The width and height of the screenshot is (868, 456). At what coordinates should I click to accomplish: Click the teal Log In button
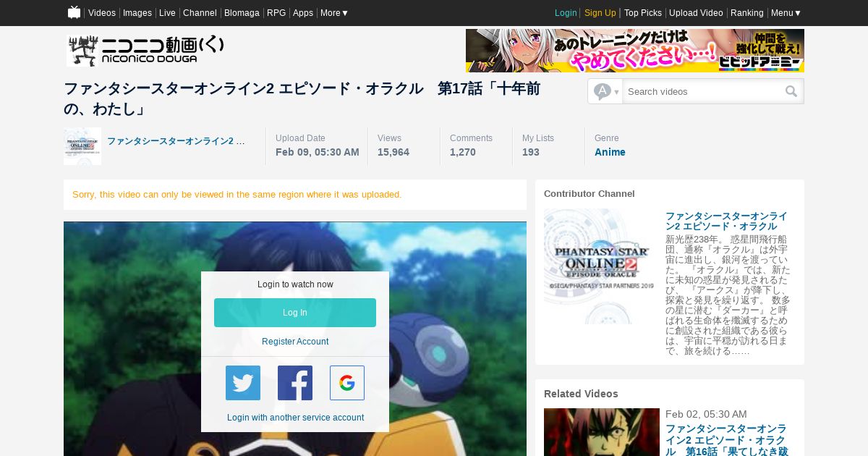(x=295, y=313)
